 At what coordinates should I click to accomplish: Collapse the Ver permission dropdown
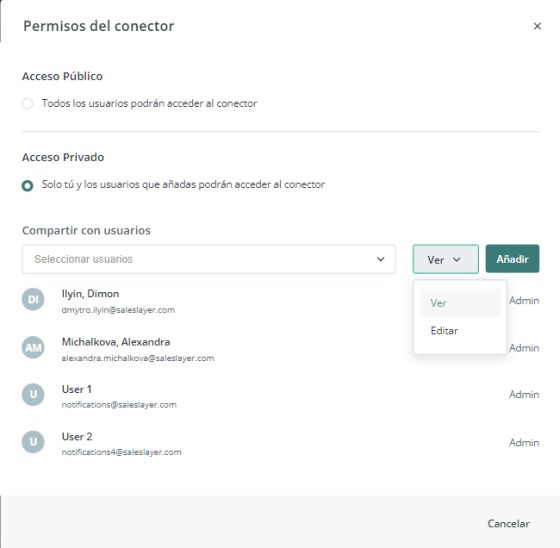[446, 259]
